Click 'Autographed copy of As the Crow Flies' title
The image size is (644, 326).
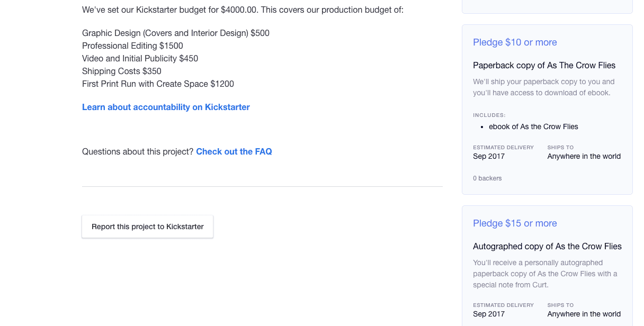click(x=547, y=247)
